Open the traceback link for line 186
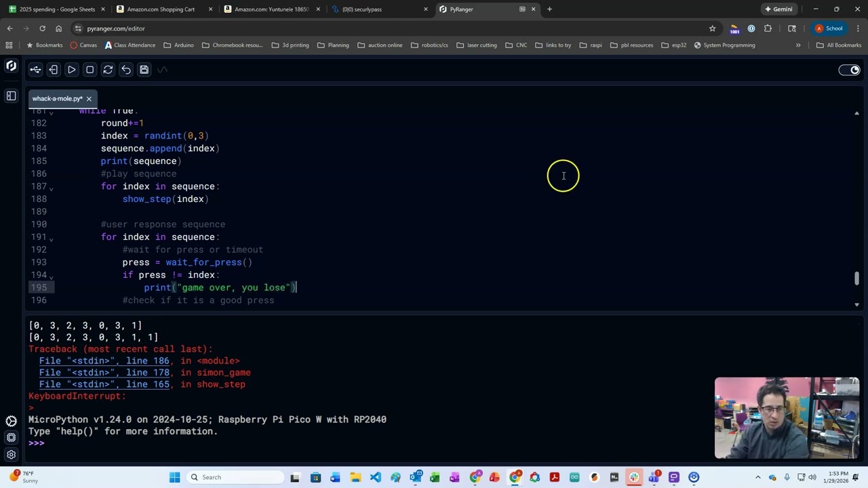Image resolution: width=868 pixels, height=488 pixels. coord(104,361)
